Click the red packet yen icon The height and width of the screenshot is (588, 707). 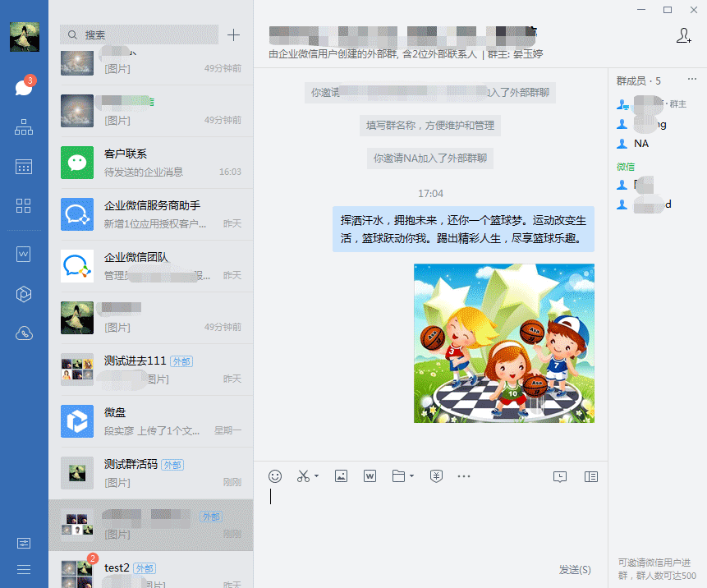tap(437, 476)
